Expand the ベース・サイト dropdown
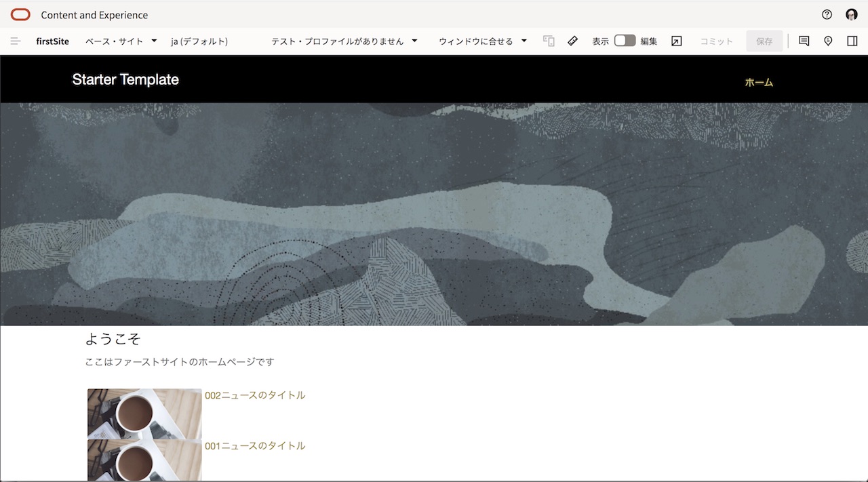 pos(121,41)
